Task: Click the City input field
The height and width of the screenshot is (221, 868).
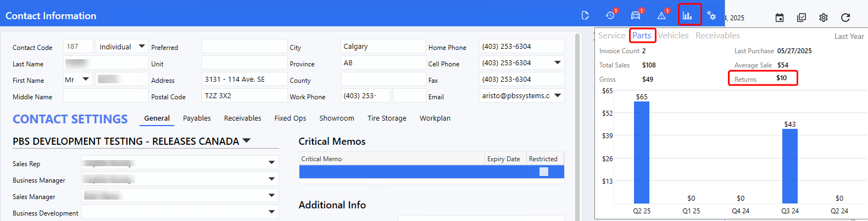Action: pos(383,47)
